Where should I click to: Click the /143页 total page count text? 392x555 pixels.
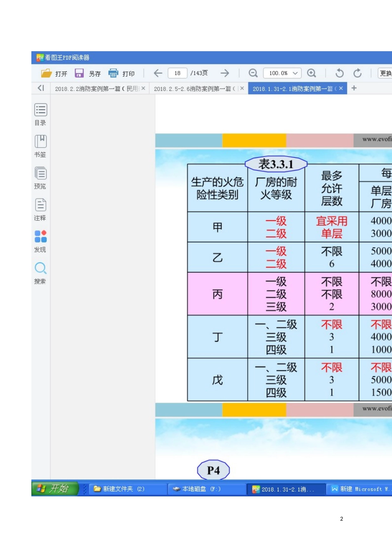point(199,73)
